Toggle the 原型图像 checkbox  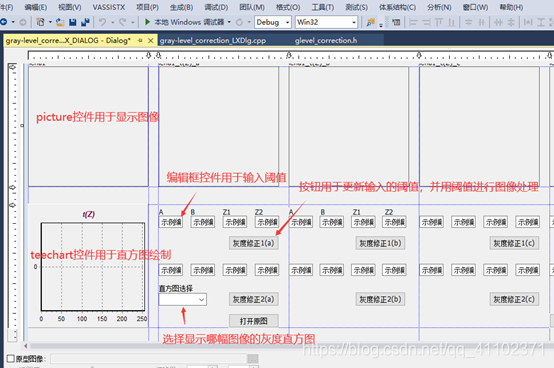coord(11,359)
